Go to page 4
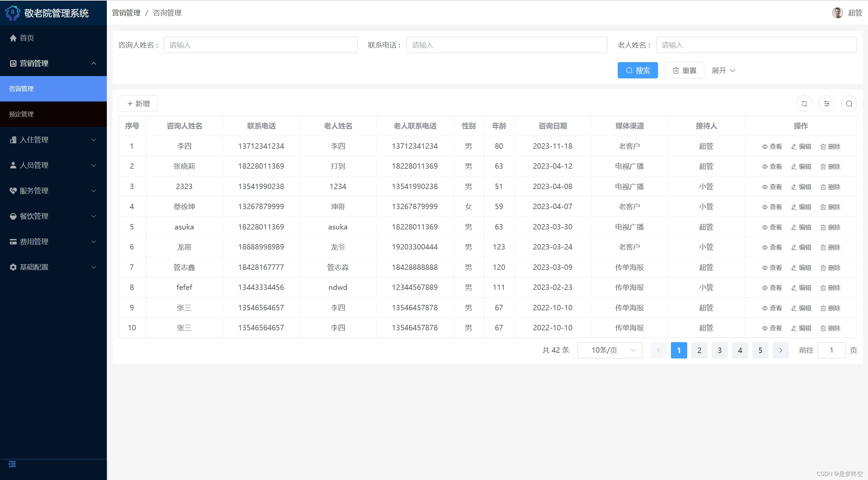This screenshot has width=868, height=480. coord(740,350)
